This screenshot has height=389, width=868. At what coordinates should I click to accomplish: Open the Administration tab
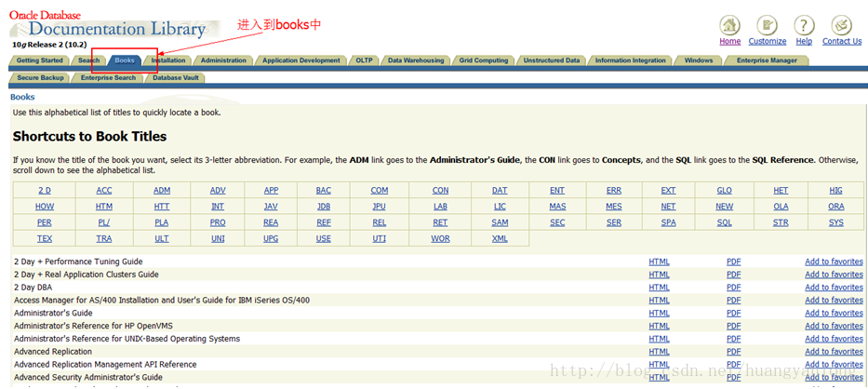(x=223, y=60)
